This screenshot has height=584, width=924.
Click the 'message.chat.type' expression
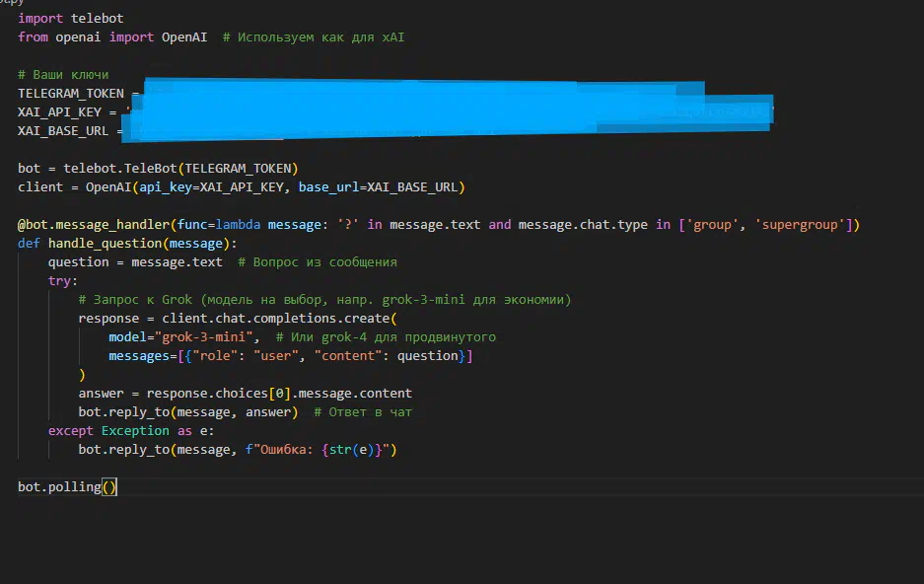583,225
